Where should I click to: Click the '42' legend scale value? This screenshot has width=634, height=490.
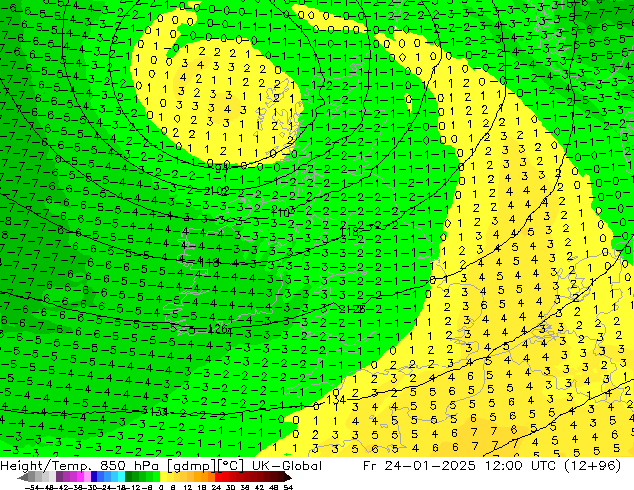point(259,487)
